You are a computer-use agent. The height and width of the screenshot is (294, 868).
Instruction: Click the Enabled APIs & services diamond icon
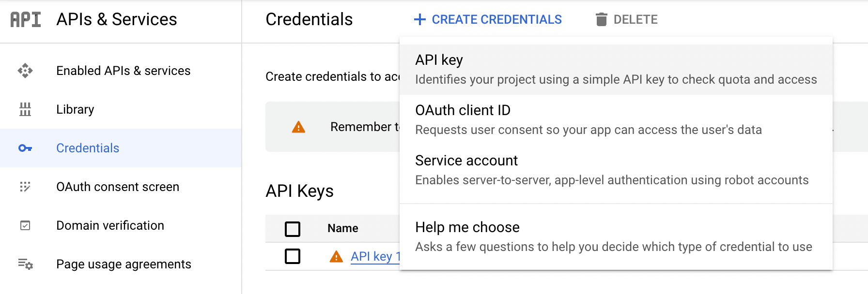coord(25,71)
